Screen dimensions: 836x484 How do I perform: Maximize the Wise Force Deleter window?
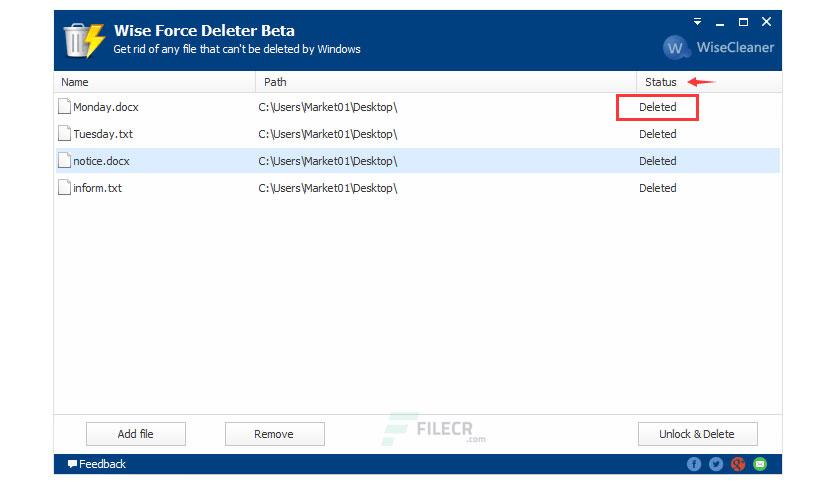point(743,22)
